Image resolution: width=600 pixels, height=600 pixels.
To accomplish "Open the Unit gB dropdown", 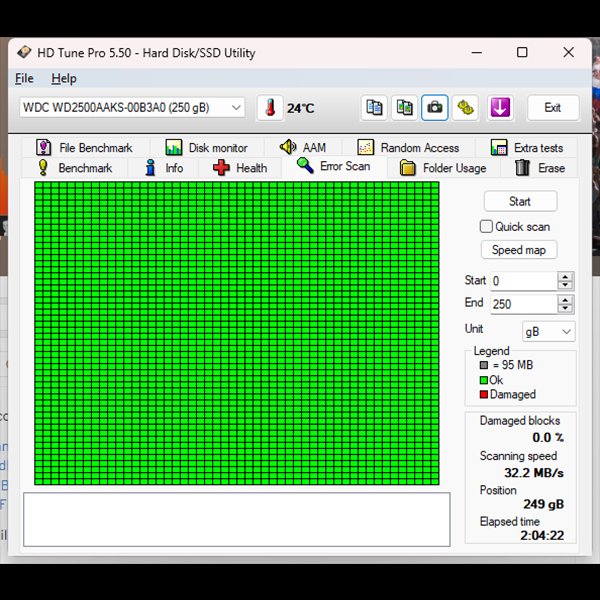I will (x=548, y=331).
